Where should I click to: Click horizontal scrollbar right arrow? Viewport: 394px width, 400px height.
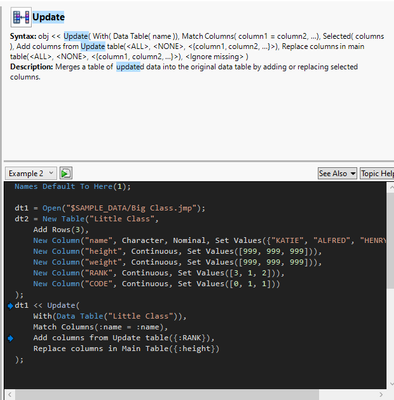[381, 395]
